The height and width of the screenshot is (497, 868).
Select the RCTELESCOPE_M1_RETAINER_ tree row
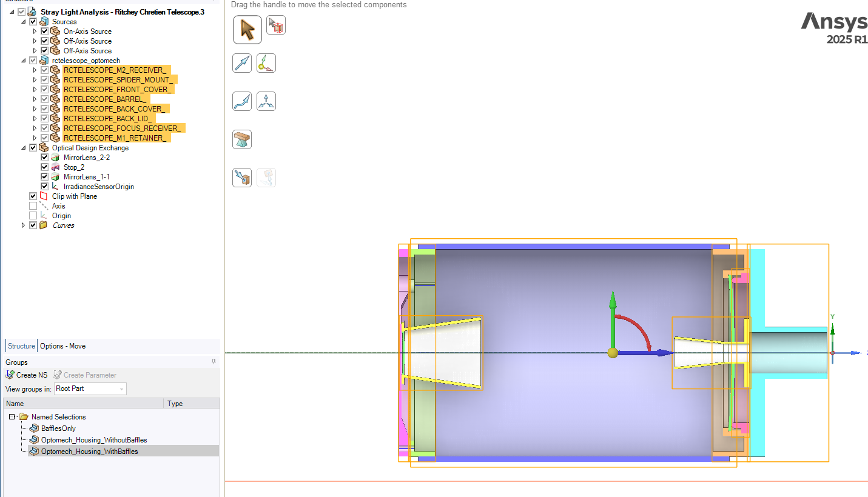point(116,138)
